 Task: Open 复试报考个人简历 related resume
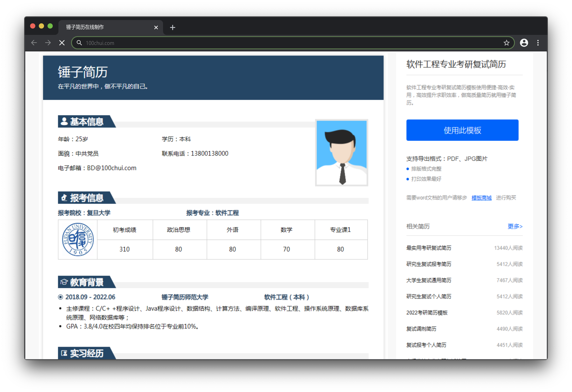426,345
